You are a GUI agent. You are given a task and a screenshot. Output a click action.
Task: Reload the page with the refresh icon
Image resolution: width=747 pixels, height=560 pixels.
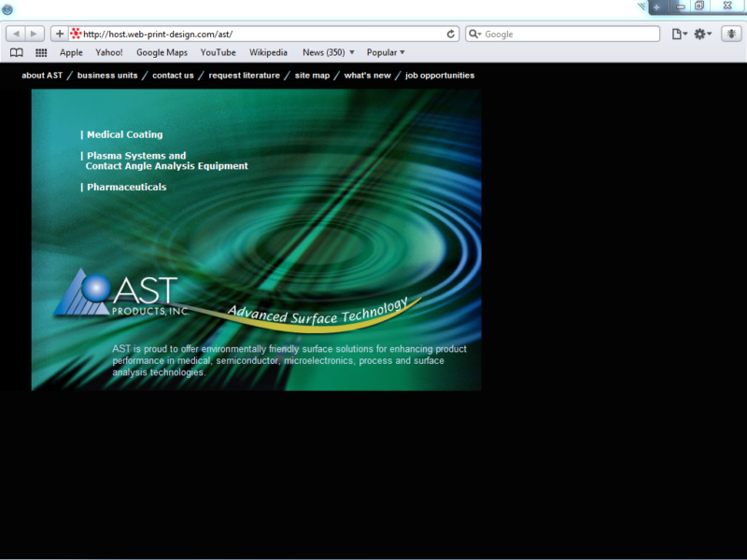tap(450, 34)
